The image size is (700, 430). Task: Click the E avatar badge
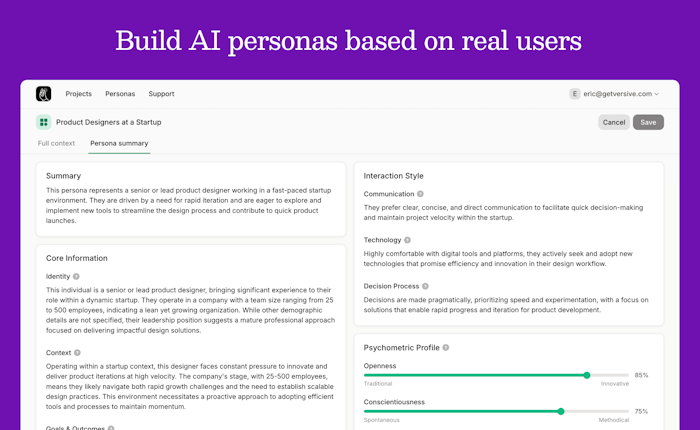pyautogui.click(x=575, y=94)
